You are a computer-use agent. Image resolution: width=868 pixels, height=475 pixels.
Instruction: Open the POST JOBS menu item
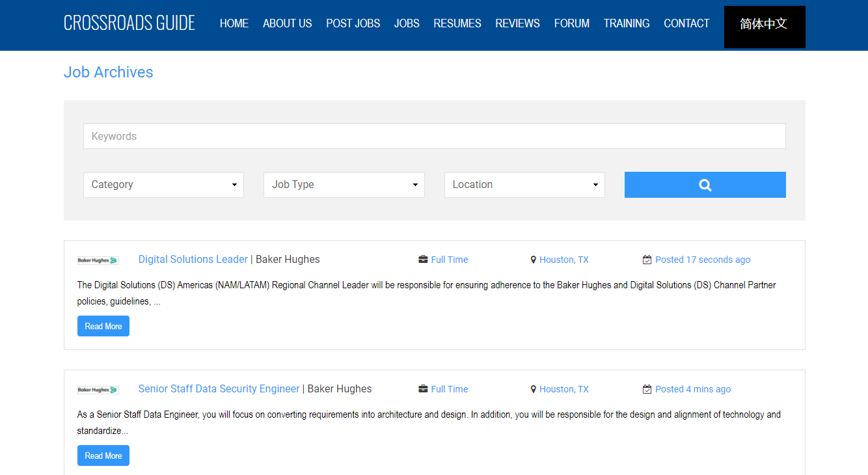click(x=353, y=23)
